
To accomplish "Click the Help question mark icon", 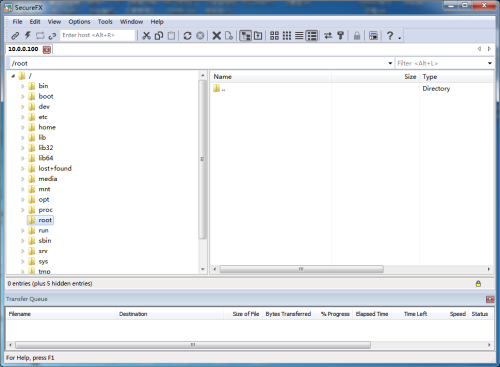I will point(390,36).
